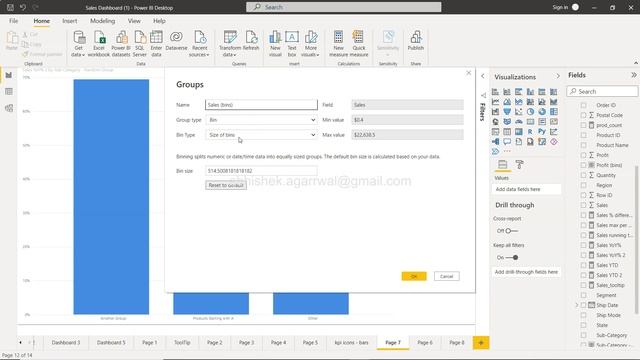Click the Bin size input field

(261, 171)
